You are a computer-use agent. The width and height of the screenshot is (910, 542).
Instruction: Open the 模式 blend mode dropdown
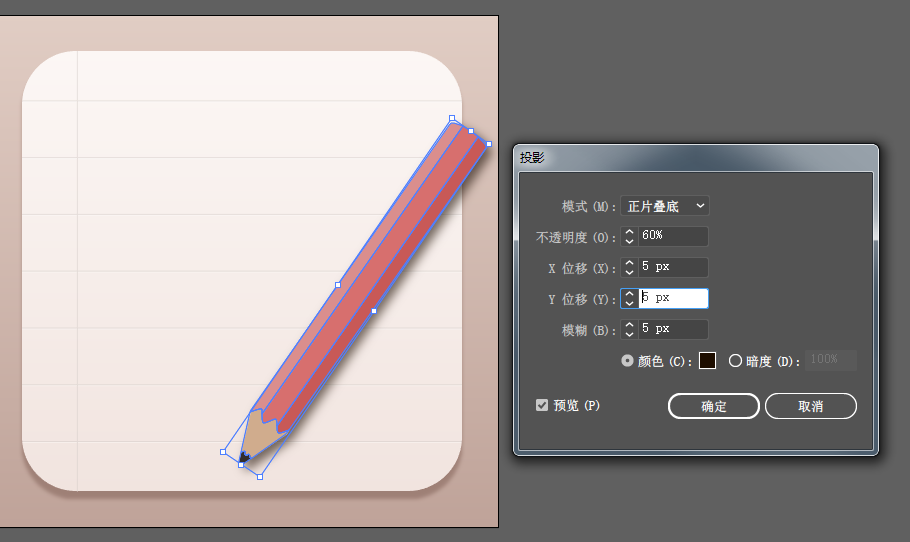click(x=665, y=206)
